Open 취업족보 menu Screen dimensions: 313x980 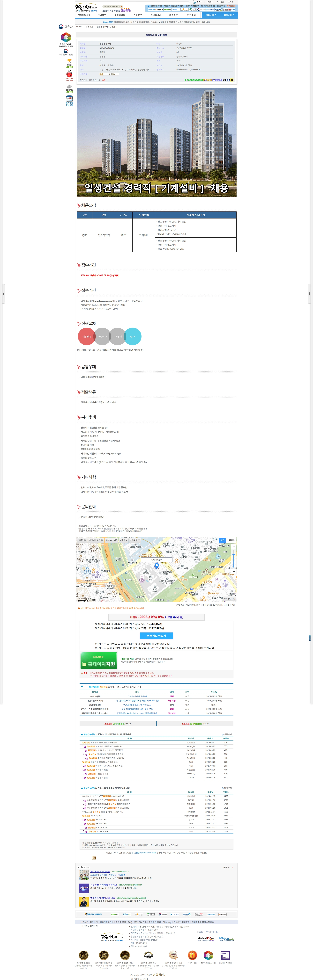pyautogui.click(x=174, y=15)
